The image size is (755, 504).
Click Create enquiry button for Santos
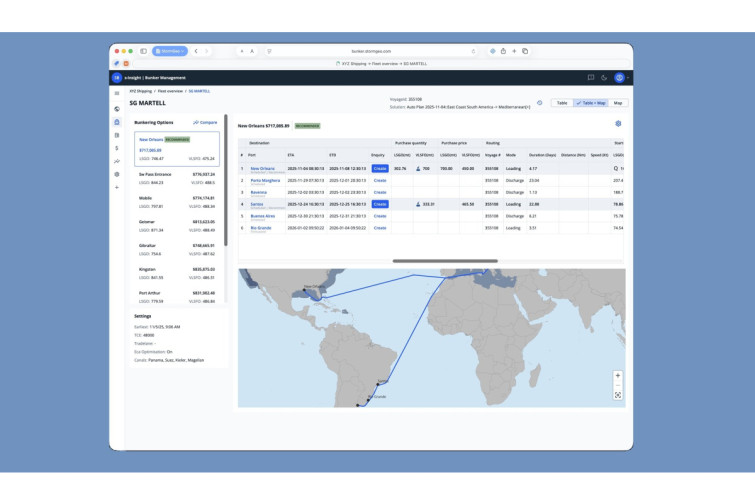click(380, 204)
